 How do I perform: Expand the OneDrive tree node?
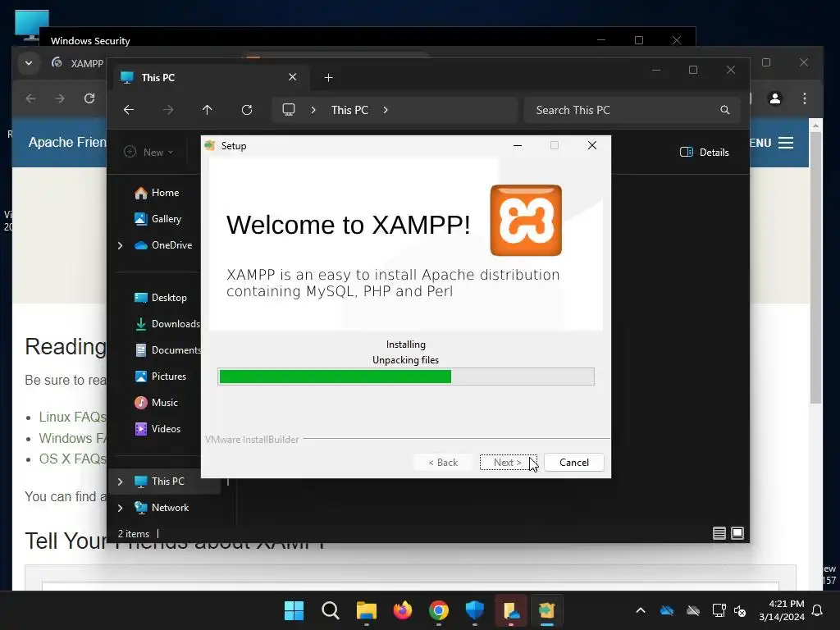tap(120, 245)
